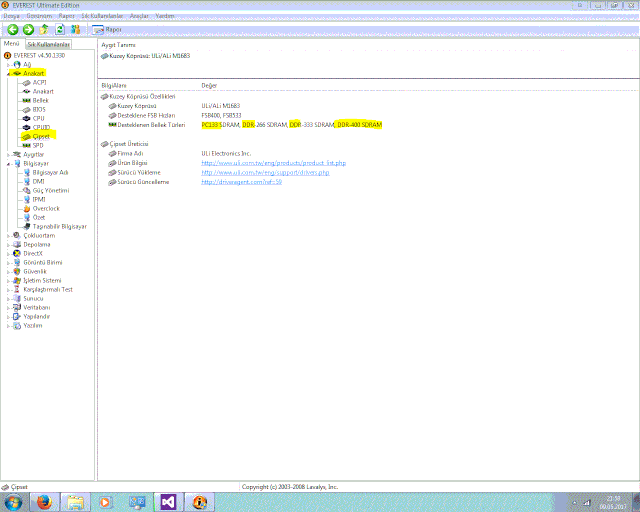Select the SPD item icon
640x512 pixels.
point(27,145)
